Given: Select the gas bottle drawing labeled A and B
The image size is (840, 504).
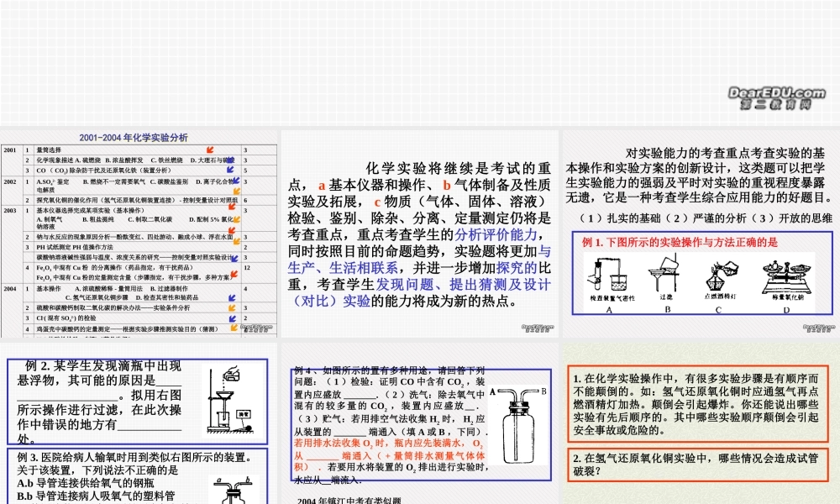Looking at the screenshot, I should [x=518, y=425].
